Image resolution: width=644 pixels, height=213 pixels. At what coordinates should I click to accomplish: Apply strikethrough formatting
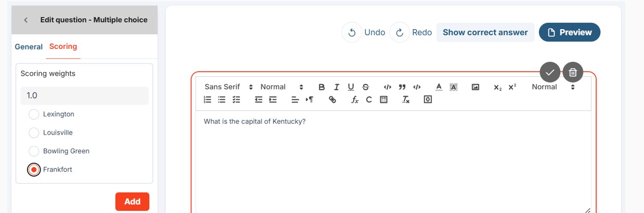(x=366, y=87)
